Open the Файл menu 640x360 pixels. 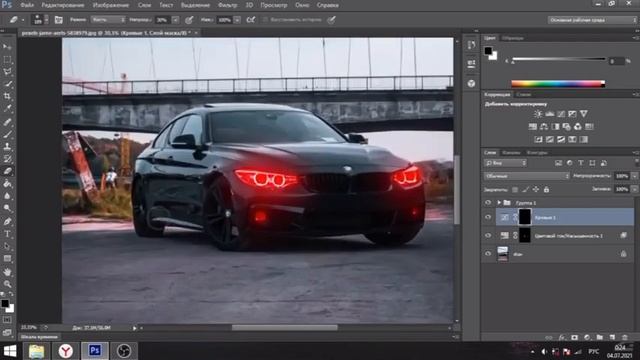tap(27, 5)
